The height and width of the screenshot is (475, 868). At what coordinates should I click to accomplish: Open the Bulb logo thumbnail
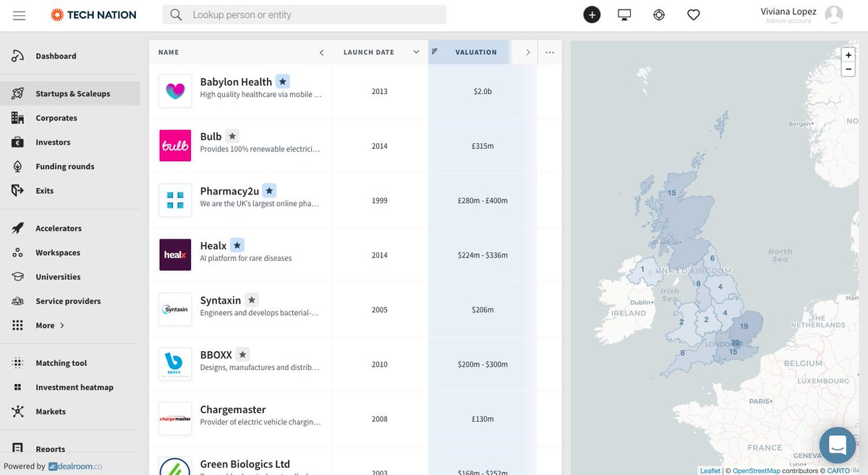coord(175,146)
